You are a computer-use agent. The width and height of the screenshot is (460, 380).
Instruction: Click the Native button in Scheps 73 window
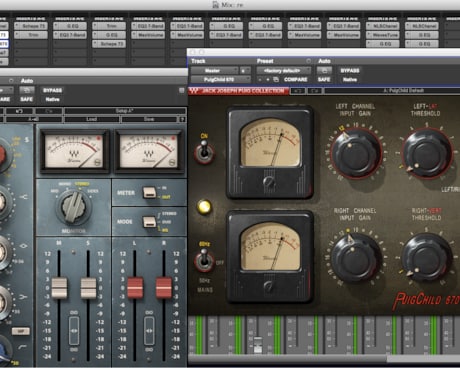click(x=52, y=99)
